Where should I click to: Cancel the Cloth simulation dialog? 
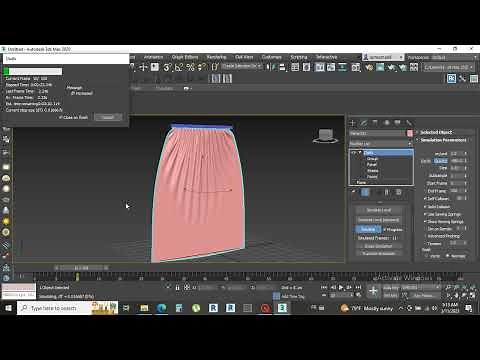click(108, 117)
